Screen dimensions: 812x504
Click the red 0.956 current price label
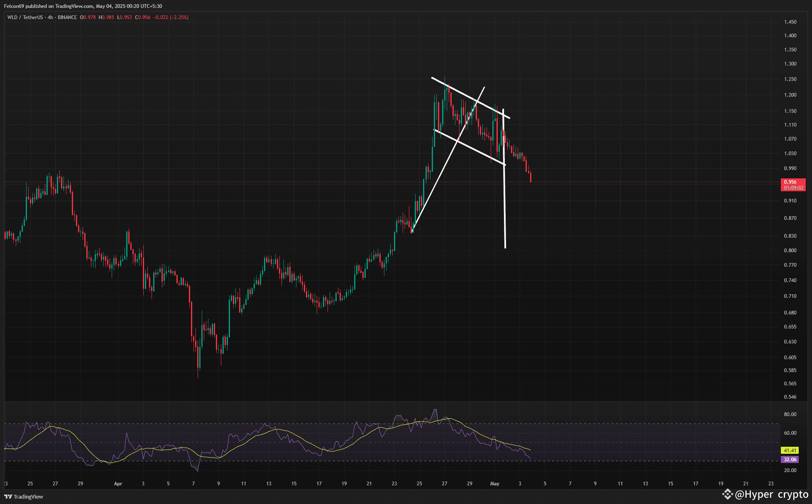(x=790, y=182)
